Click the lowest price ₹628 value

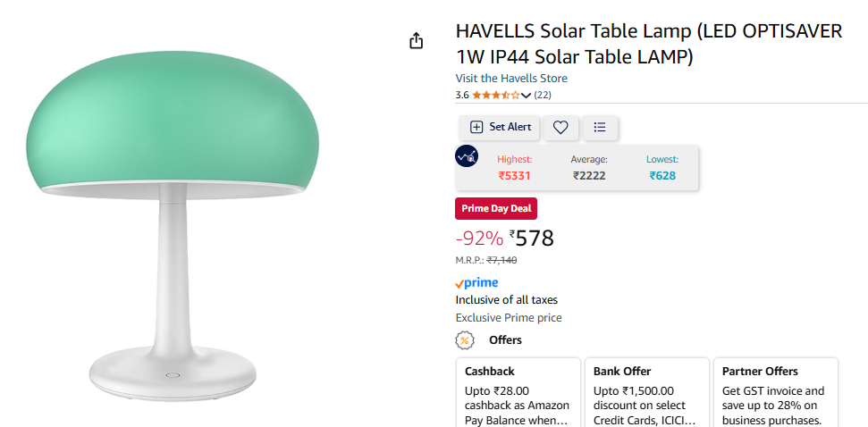tap(662, 176)
